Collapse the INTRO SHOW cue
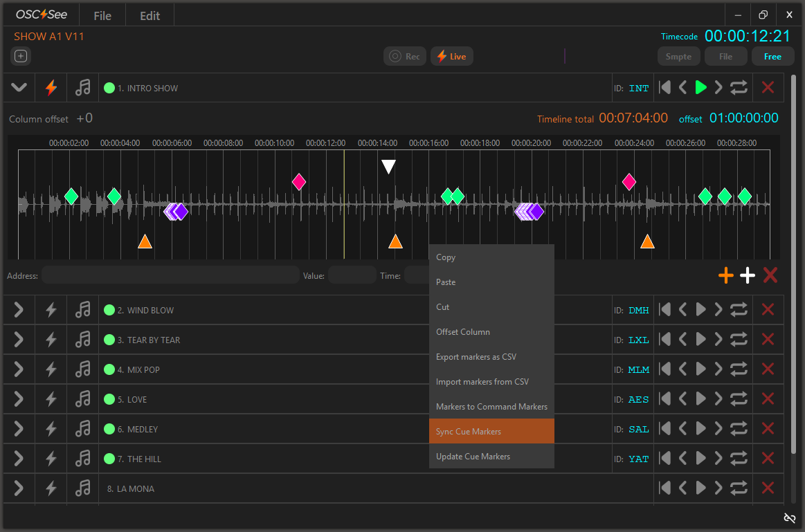This screenshot has height=532, width=805. coord(19,88)
